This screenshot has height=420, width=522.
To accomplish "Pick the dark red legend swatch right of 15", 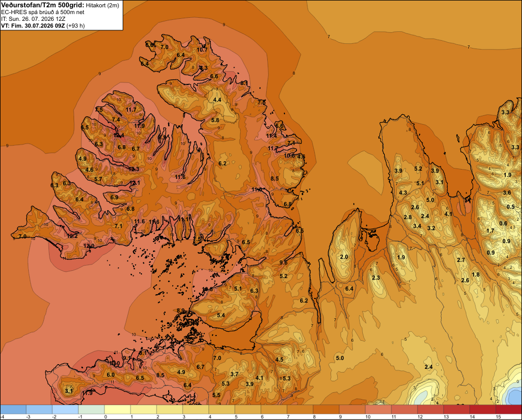I will 508,410.
